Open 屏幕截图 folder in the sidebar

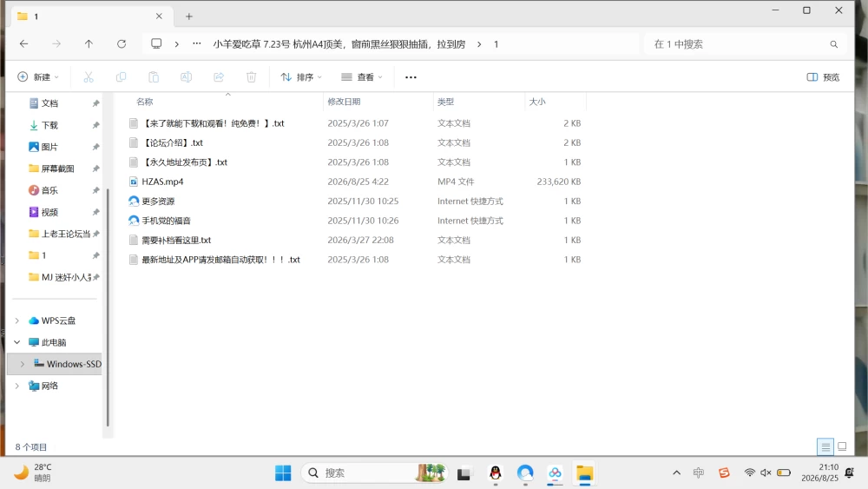tap(57, 169)
